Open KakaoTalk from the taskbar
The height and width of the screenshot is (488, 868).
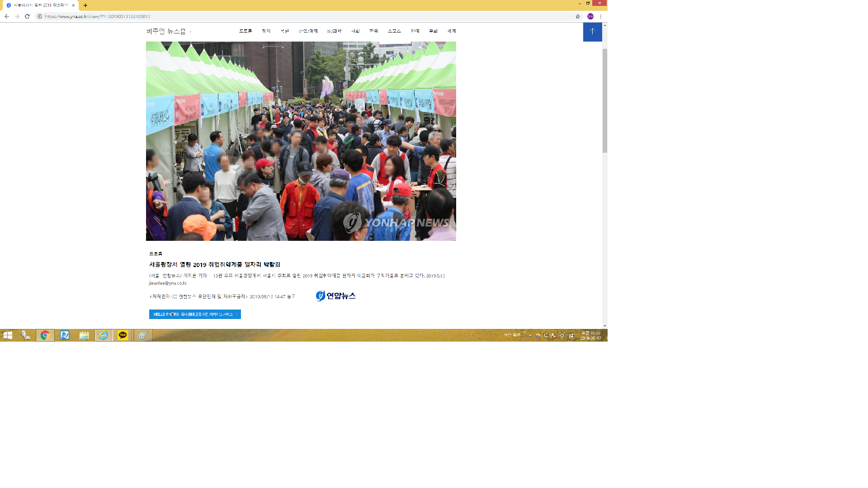tap(123, 335)
